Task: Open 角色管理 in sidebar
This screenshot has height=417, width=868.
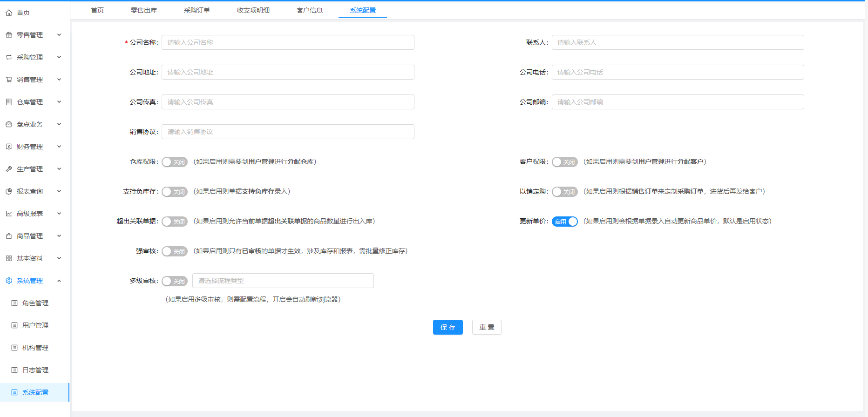Action: coord(35,303)
